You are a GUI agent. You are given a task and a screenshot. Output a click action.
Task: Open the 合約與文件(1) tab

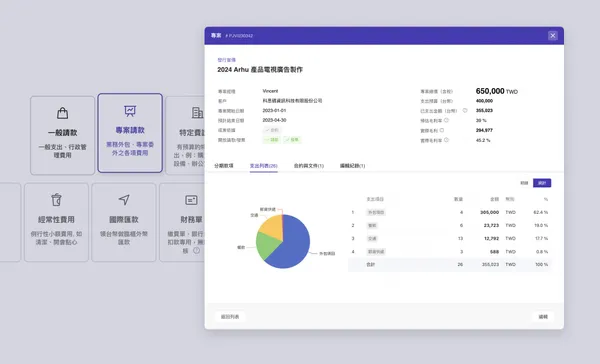pyautogui.click(x=309, y=166)
